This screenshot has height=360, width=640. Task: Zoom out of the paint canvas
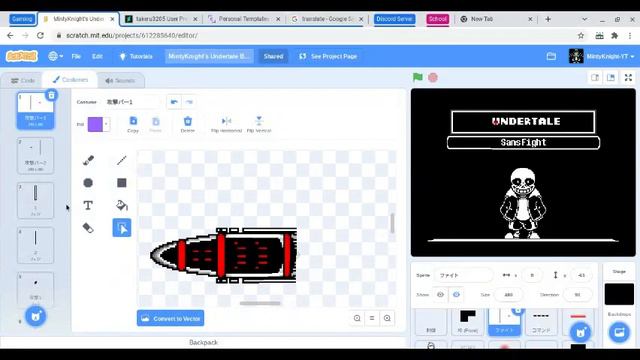pos(357,318)
